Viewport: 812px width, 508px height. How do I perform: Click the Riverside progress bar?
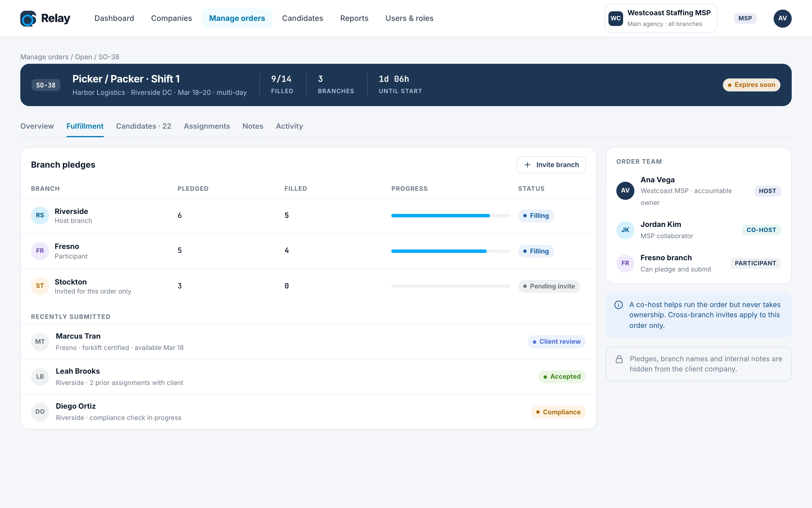point(451,216)
